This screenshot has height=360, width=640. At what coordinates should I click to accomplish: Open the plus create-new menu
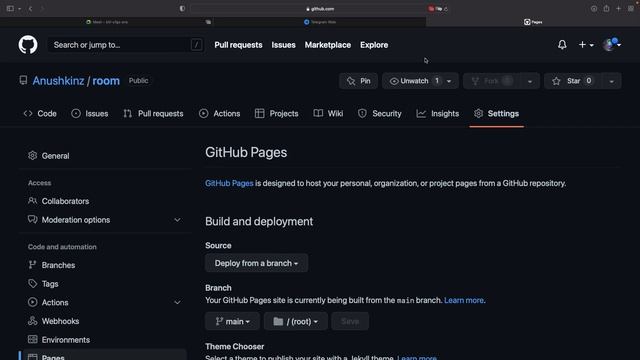(586, 45)
